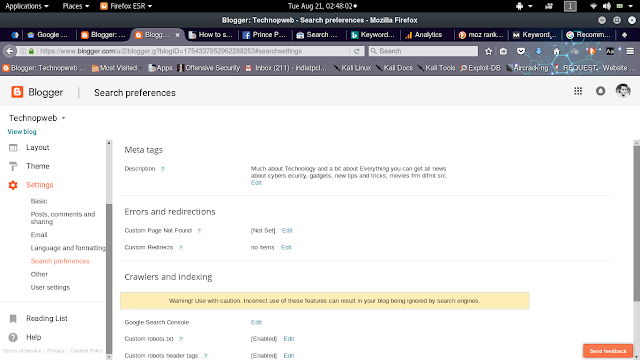Switch to the Recomm... tab
Image resolution: width=640 pixels, height=360 pixels.
coord(589,35)
